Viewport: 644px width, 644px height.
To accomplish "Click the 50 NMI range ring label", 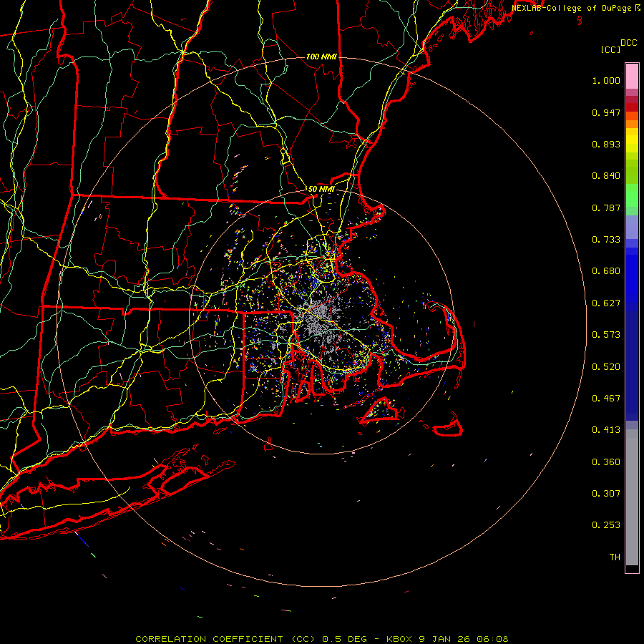I will point(321,189).
